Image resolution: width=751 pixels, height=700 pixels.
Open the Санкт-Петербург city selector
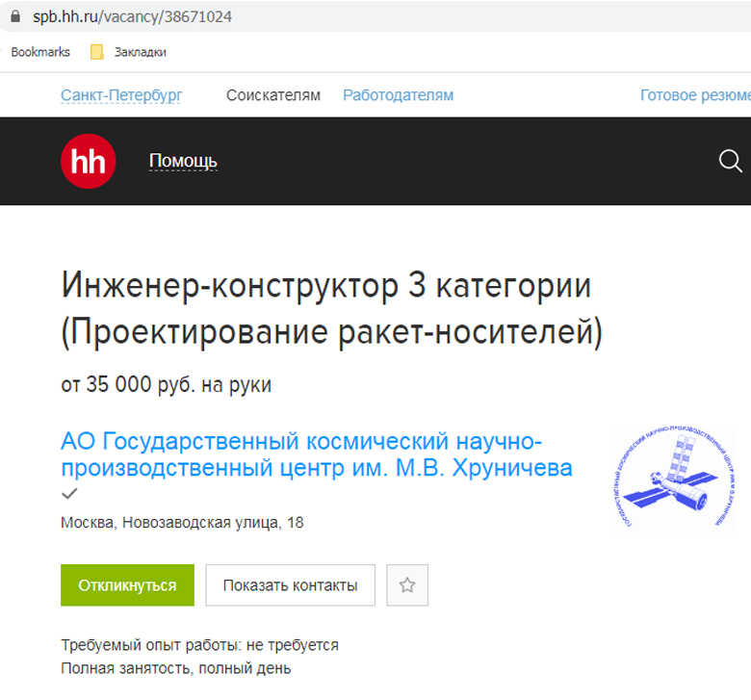[121, 95]
